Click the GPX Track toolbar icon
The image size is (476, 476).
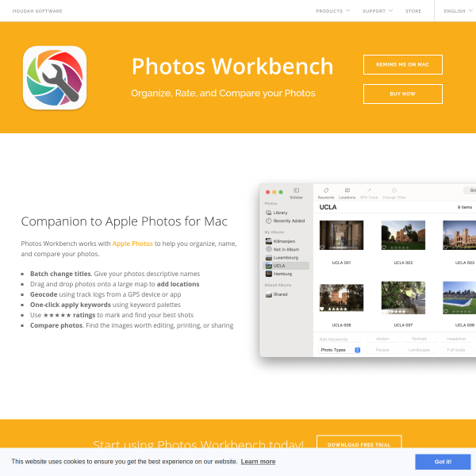369,190
